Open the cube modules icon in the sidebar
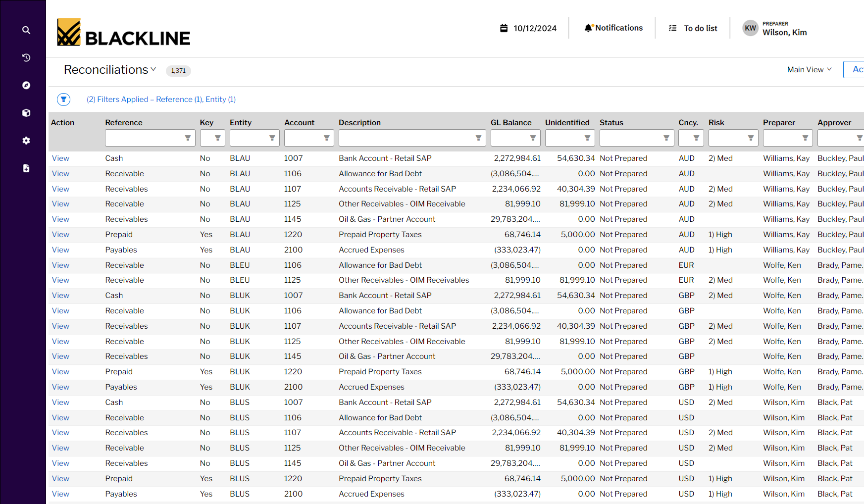This screenshot has height=504, width=864. 26,113
